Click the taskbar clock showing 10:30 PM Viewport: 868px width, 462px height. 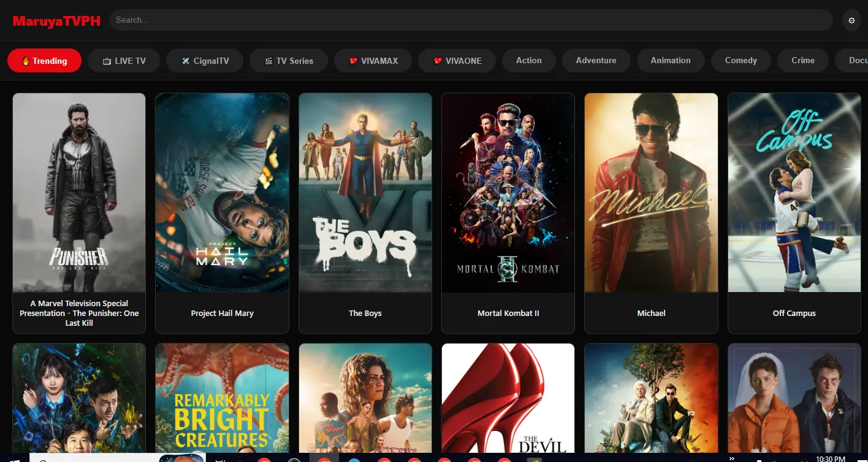pos(830,458)
